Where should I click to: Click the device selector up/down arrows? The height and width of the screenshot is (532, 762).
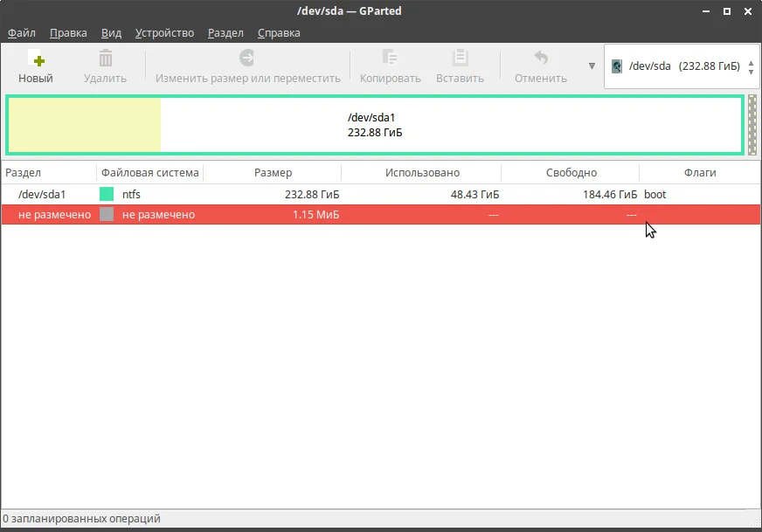point(751,67)
